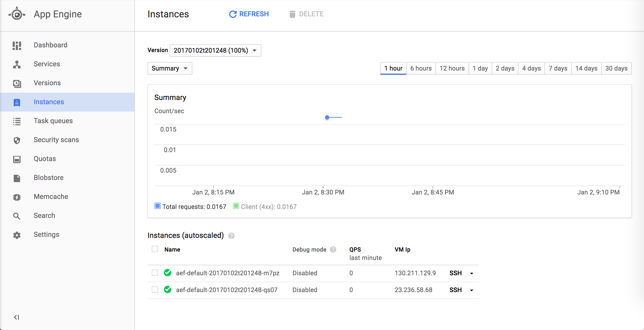Open help for Debug mode column
The height and width of the screenshot is (330, 644).
pyautogui.click(x=333, y=249)
